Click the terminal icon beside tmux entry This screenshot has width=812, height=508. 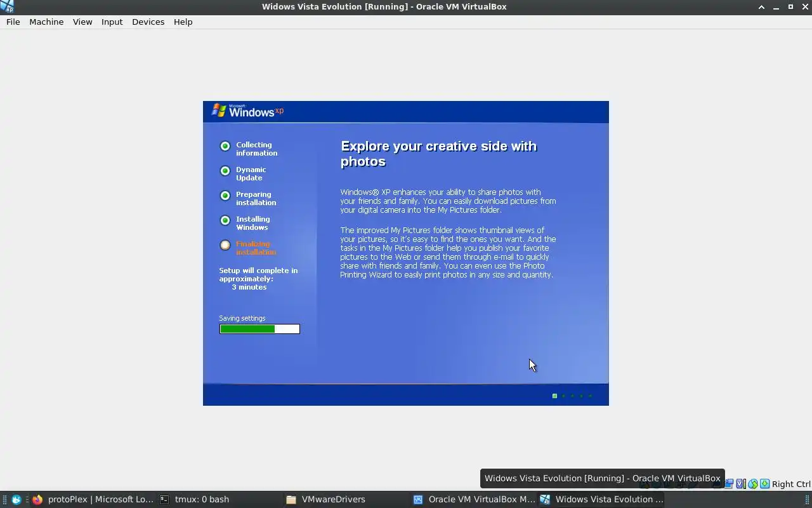(164, 500)
